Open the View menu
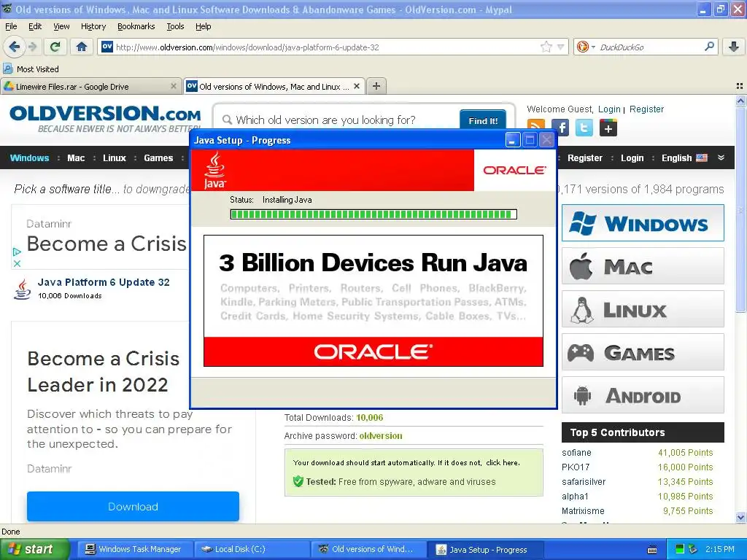Image resolution: width=747 pixels, height=560 pixels. point(61,26)
